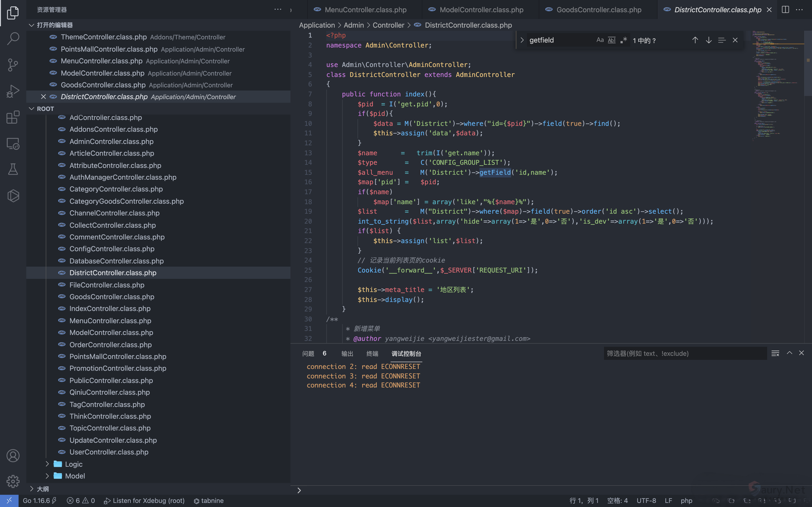Screen dimensions: 812x507
Task: Open the Source Control view
Action: click(13, 65)
